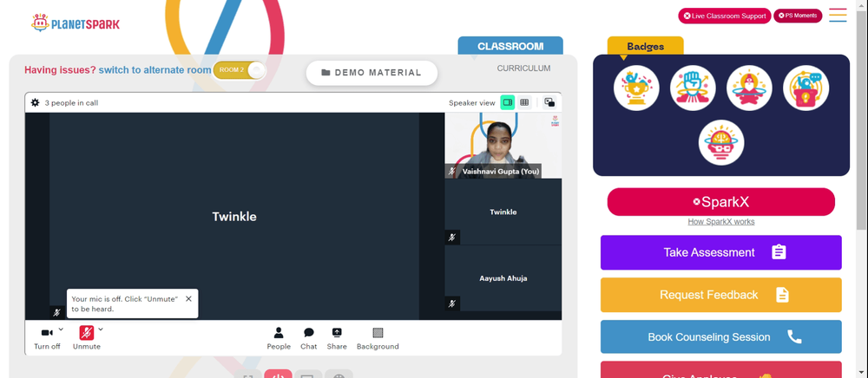Open Live Classroom Support
Image resolution: width=868 pixels, height=378 pixels.
click(x=724, y=16)
